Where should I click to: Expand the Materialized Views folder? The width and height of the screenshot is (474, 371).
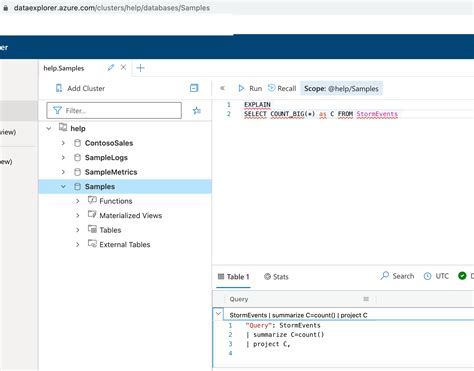point(78,216)
